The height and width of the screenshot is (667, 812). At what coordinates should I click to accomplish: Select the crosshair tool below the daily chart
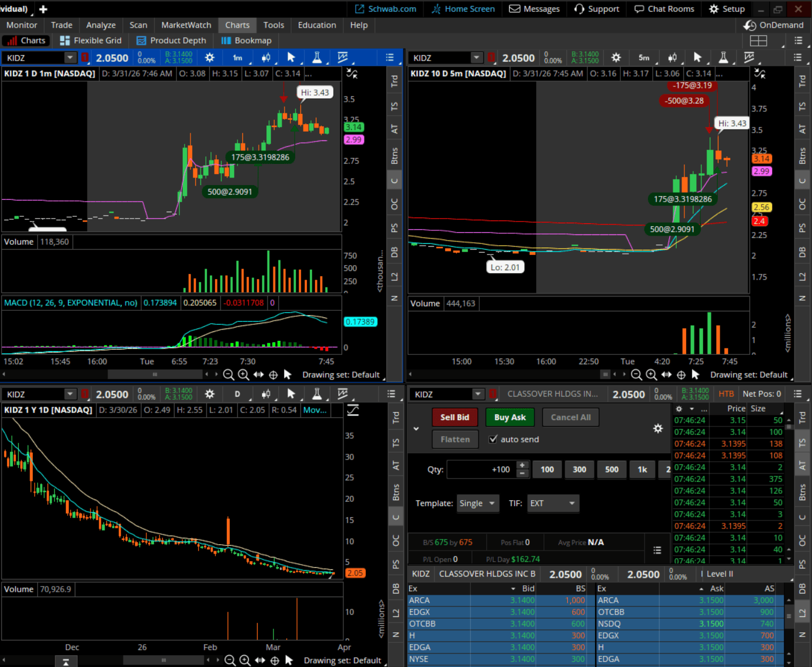pyautogui.click(x=275, y=661)
